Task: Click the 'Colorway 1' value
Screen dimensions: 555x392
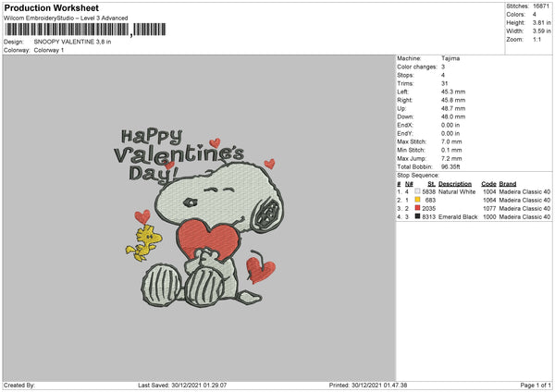Action: click(x=49, y=50)
